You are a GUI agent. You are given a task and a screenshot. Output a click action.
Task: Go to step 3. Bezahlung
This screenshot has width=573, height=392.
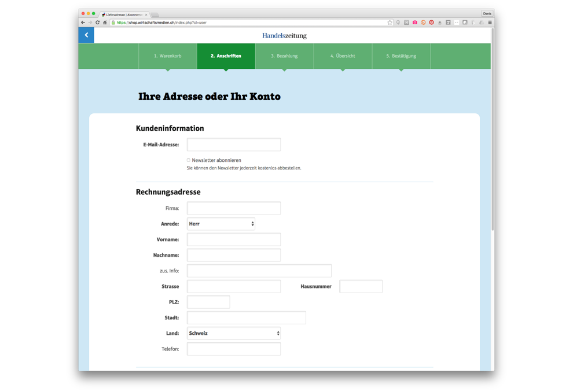coord(284,56)
